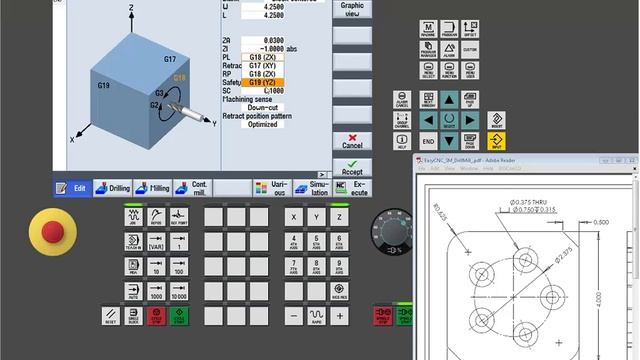Open the ALARM key
The height and width of the screenshot is (360, 640).
tap(449, 50)
